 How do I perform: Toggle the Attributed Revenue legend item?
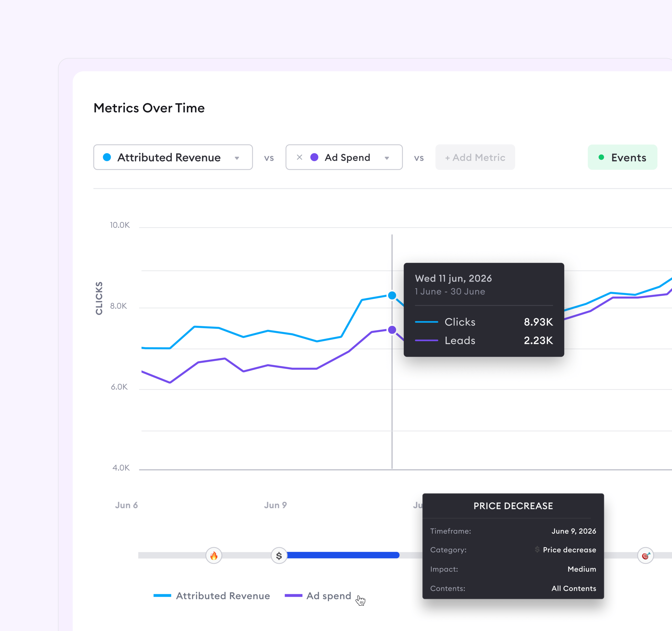pos(212,596)
